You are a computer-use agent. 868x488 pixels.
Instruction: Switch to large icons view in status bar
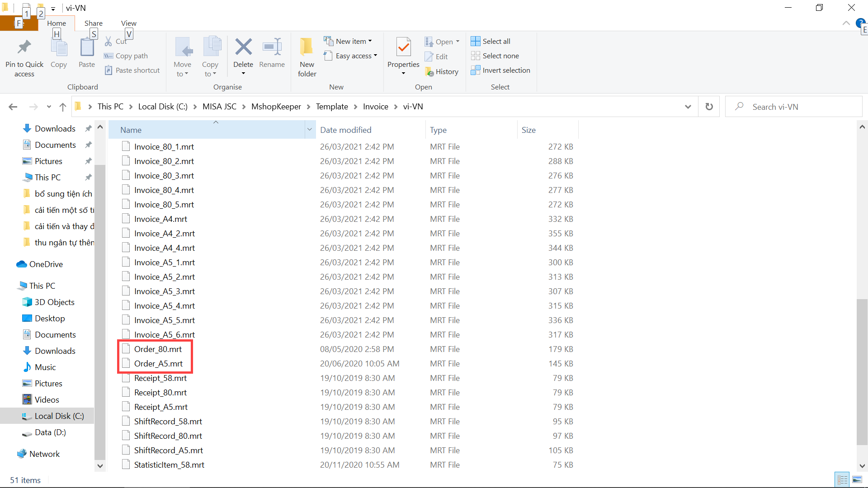point(857,479)
